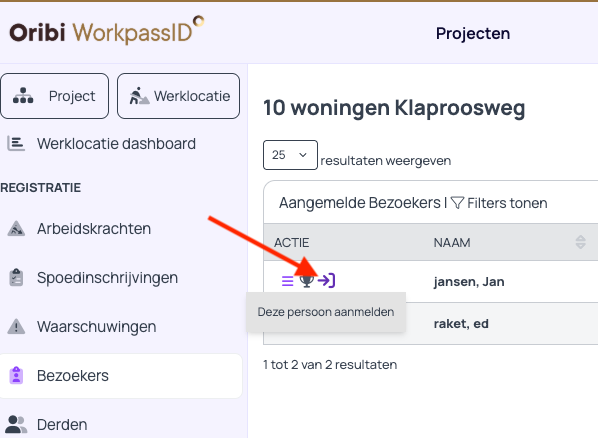Click the sign-in arrow icon for jansen, Jan
This screenshot has width=598, height=438.
pos(326,280)
